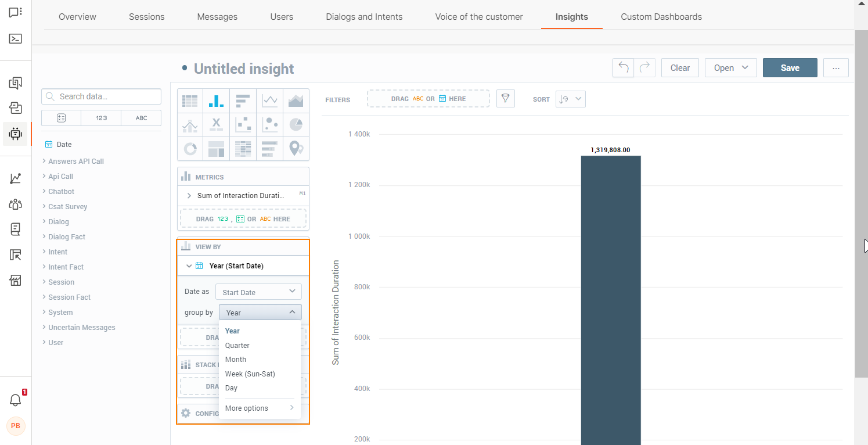Open the analytics line-chart sidebar icon
The width and height of the screenshot is (868, 445).
(x=16, y=179)
